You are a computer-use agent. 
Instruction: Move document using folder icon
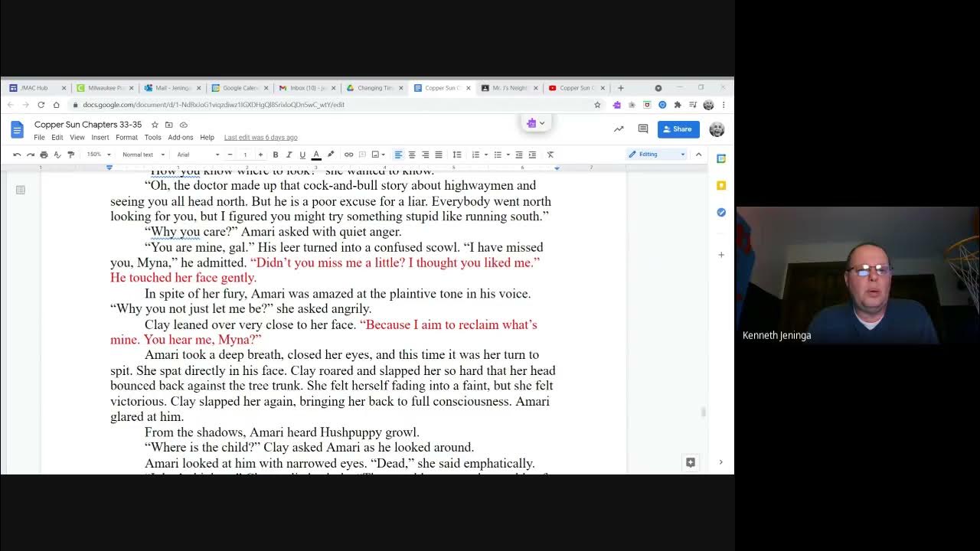click(x=169, y=125)
